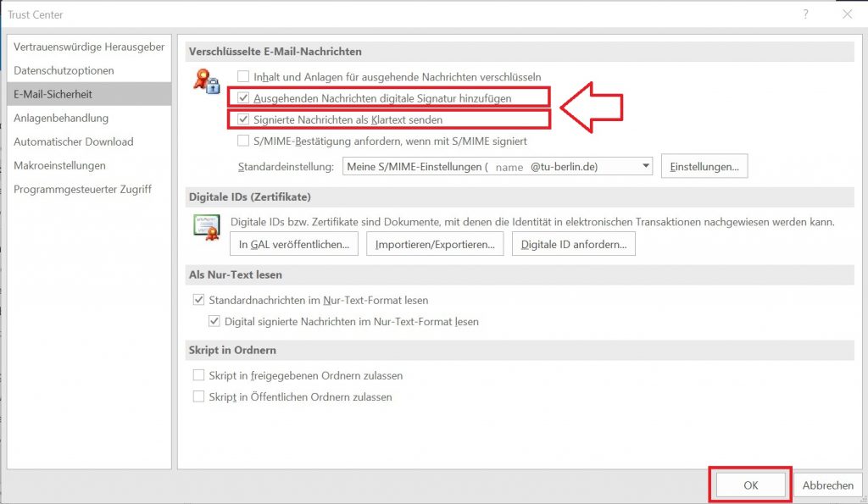This screenshot has height=504, width=868.
Task: Click 'Importieren/Exportieren...' button
Action: point(435,244)
